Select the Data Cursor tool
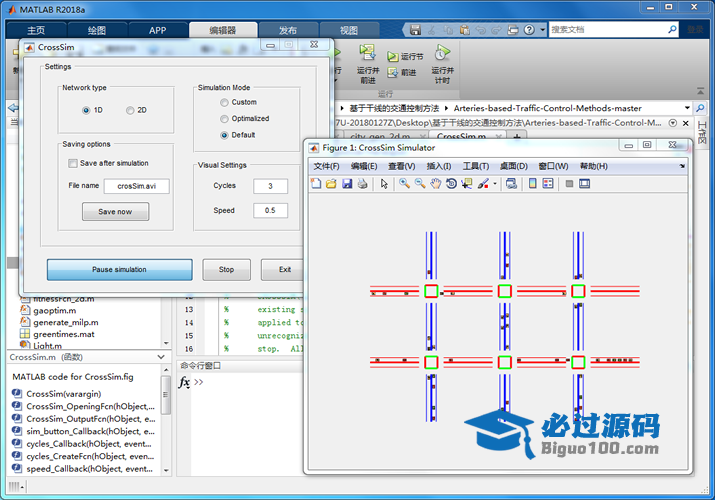The image size is (715, 500). tap(466, 184)
